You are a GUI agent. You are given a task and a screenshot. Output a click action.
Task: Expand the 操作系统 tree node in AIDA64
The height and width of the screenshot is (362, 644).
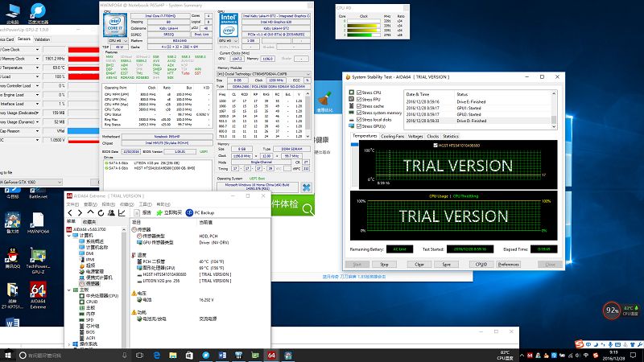[69, 344]
